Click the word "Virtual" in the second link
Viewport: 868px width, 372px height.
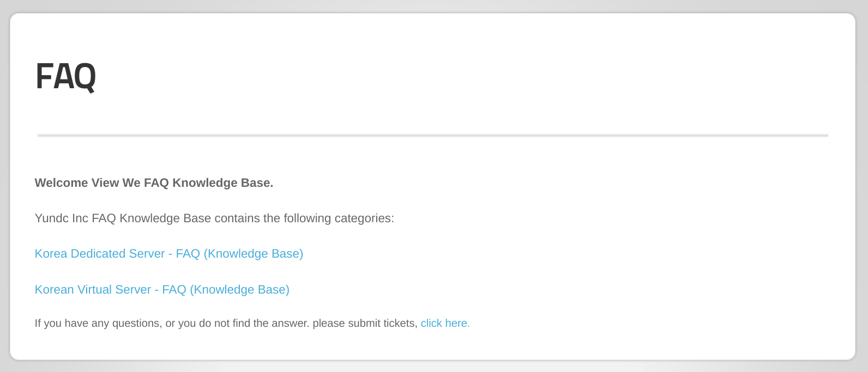point(95,290)
